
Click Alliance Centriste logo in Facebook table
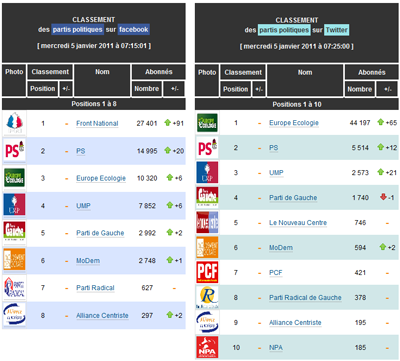pos(14,315)
